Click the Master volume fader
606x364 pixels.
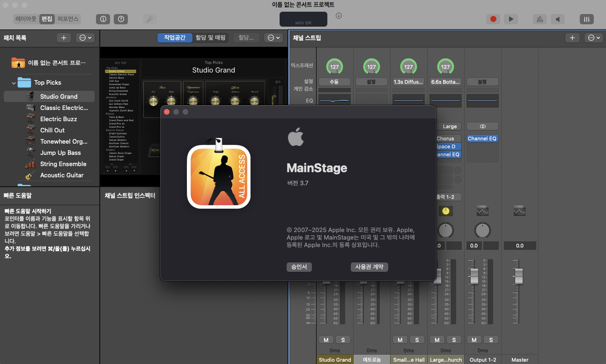pos(518,276)
